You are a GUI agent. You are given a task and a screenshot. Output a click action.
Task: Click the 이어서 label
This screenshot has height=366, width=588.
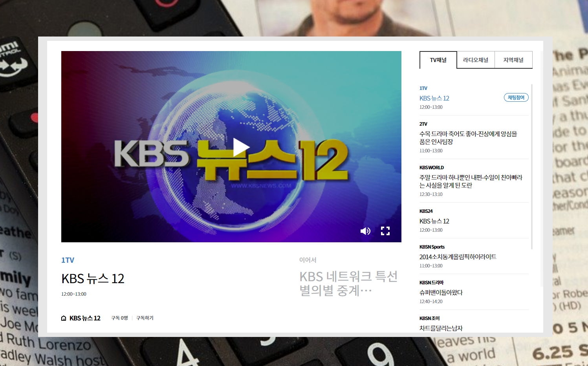point(308,260)
